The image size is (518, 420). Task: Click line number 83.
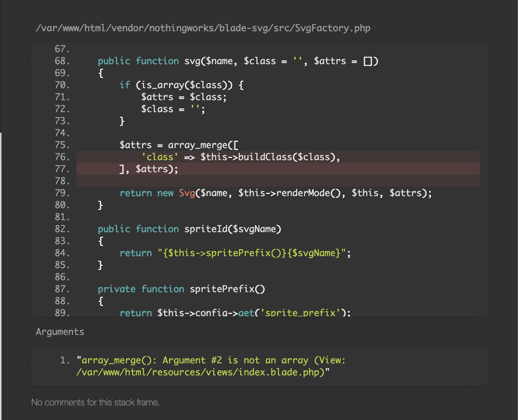(x=62, y=241)
